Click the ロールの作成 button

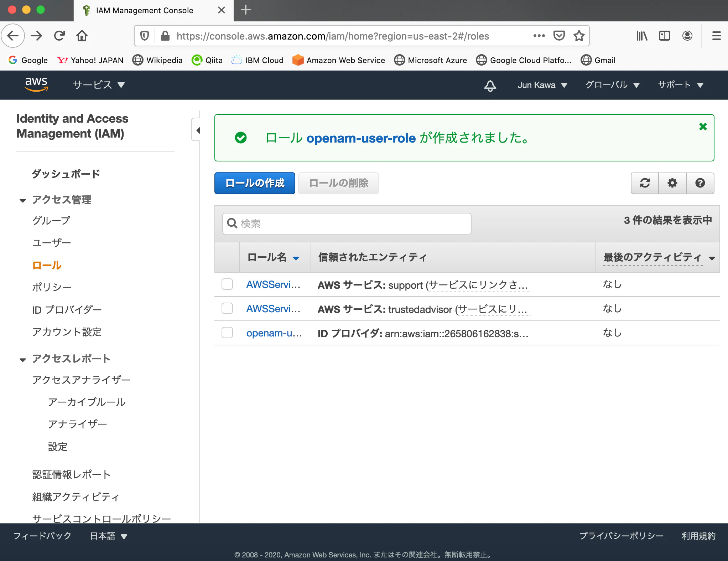255,183
